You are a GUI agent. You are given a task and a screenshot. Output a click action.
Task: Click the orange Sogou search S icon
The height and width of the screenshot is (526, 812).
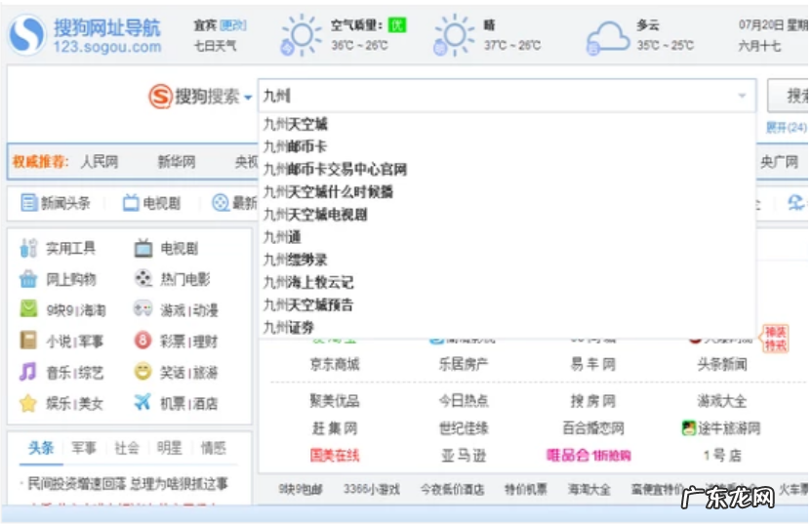(x=160, y=97)
